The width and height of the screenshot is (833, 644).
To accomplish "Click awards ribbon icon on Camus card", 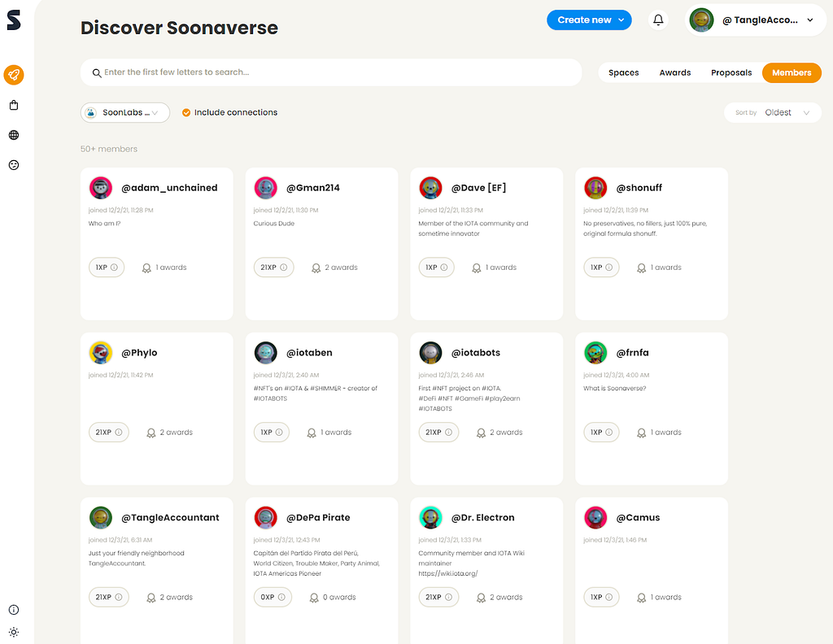I will 641,598.
